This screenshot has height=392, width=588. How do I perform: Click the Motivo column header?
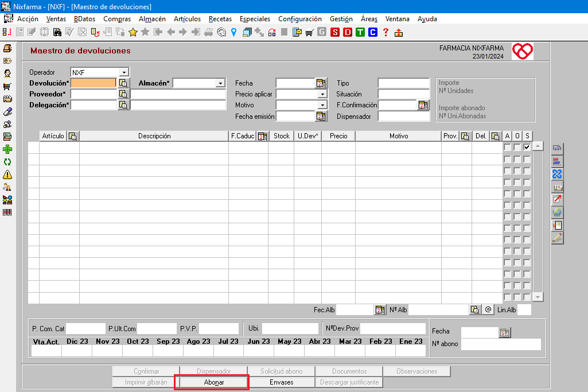tap(398, 136)
